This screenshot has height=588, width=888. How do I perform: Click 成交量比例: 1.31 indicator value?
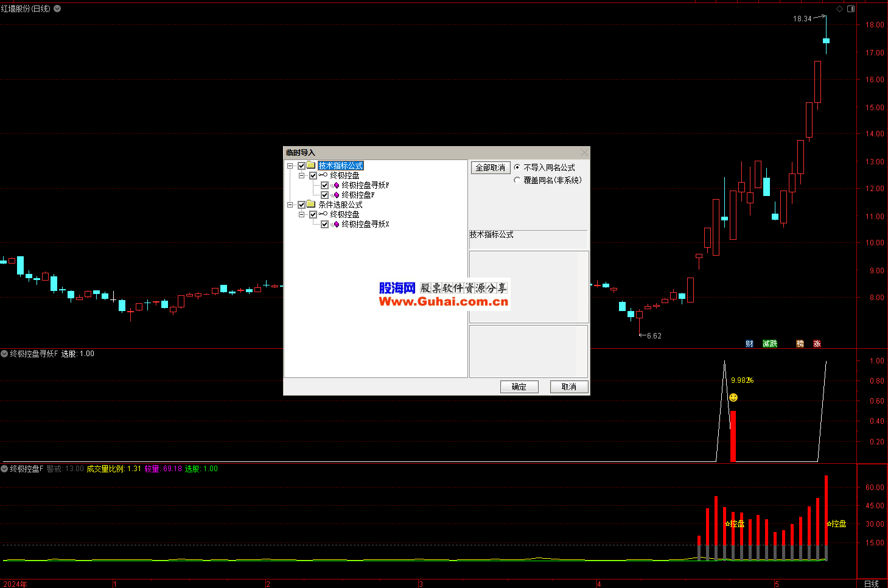coord(114,469)
